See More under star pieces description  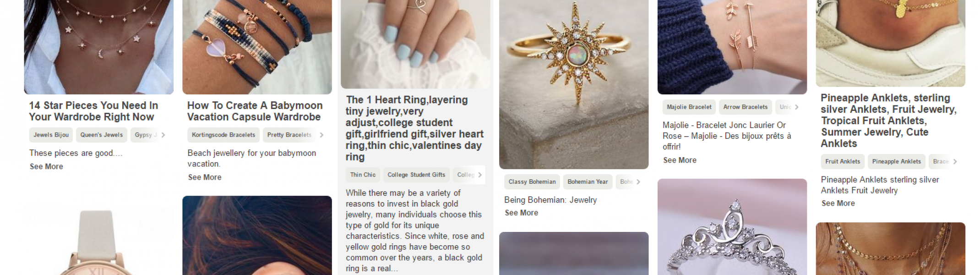point(46,166)
